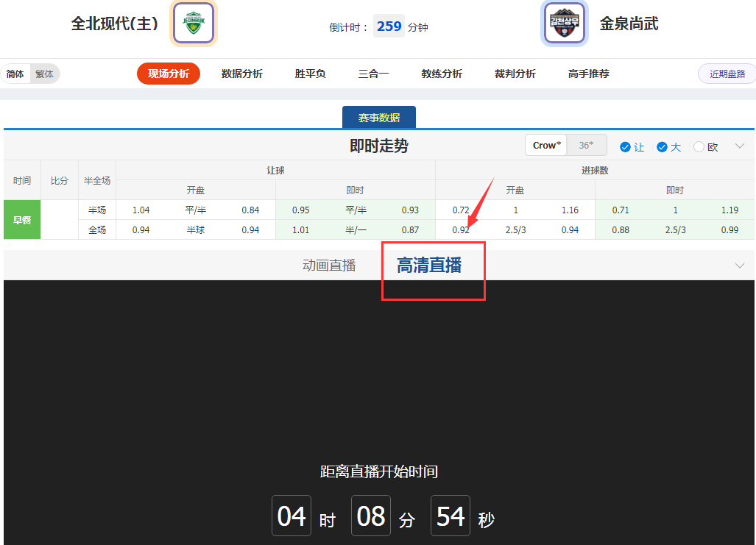Click the 进球数 column header
The image size is (756, 545).
coord(595,171)
